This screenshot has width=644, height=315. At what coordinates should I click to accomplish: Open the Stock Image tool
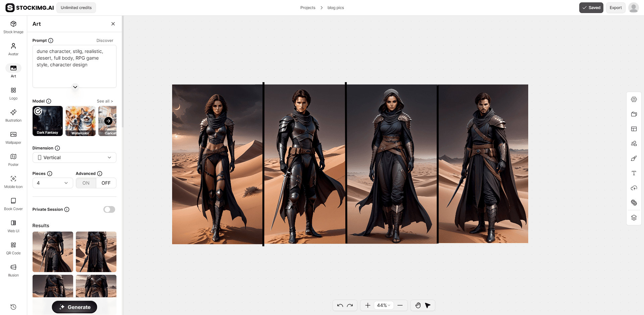13,27
